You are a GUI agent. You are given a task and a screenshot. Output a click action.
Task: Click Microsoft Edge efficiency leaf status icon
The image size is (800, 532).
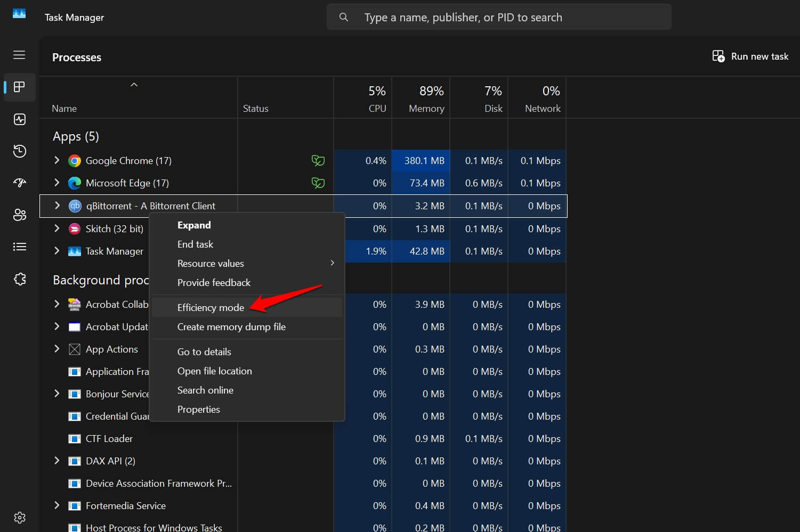tap(318, 183)
